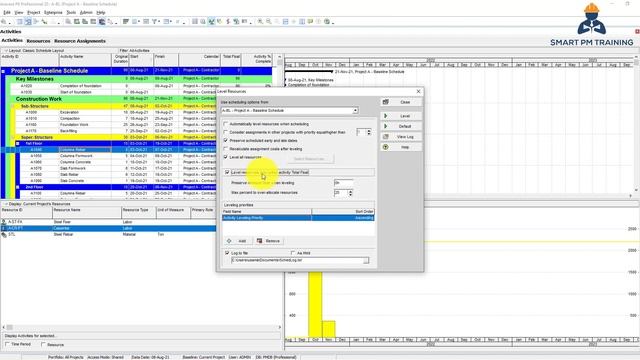Viewport: 640px width, 360px height.
Task: Select the Steel Fixer resource row
Action: 108,222
